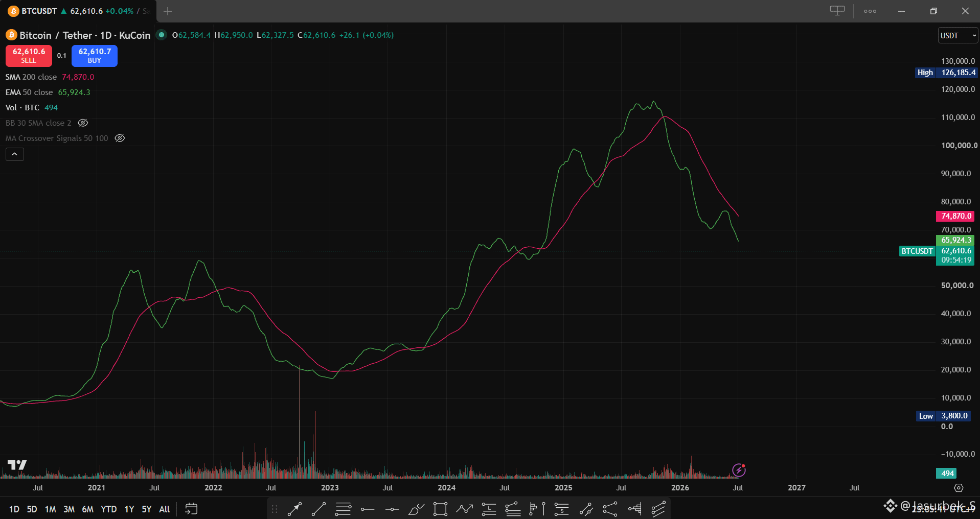
Task: Select the three-line Fib retracement tool
Action: [x=343, y=509]
